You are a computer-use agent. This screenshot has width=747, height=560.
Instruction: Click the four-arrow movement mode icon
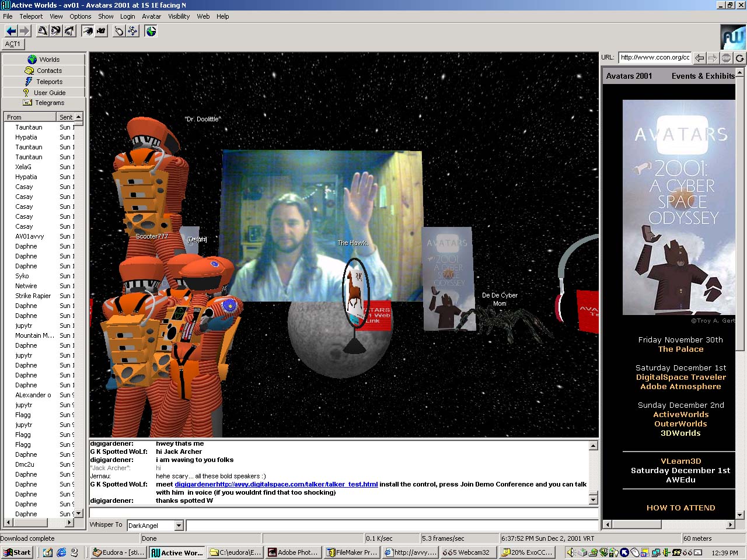click(x=132, y=31)
